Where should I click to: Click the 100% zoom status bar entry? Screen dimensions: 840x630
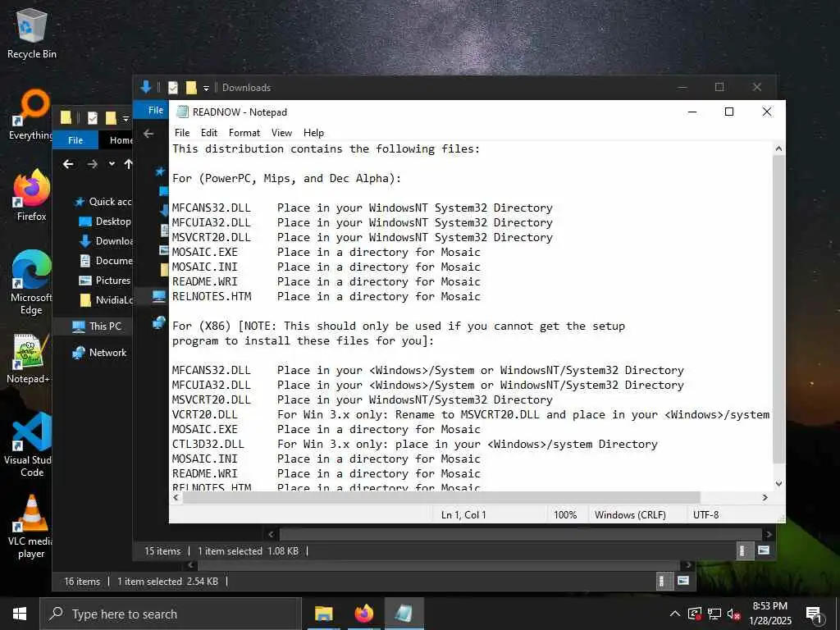[x=565, y=515]
